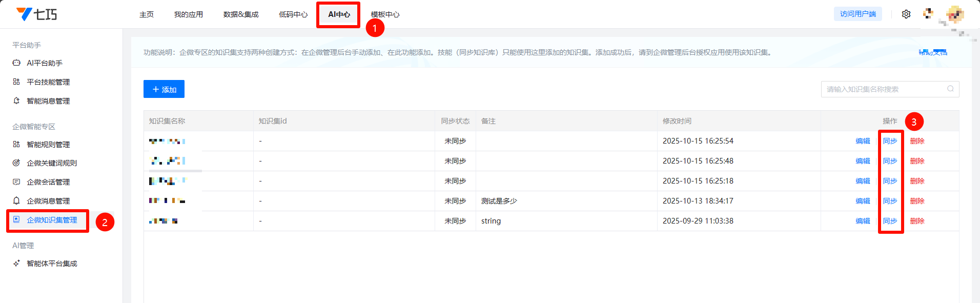This screenshot has height=303, width=980.
Task: Click 编辑 for the 测试是多少 row
Action: tap(863, 201)
